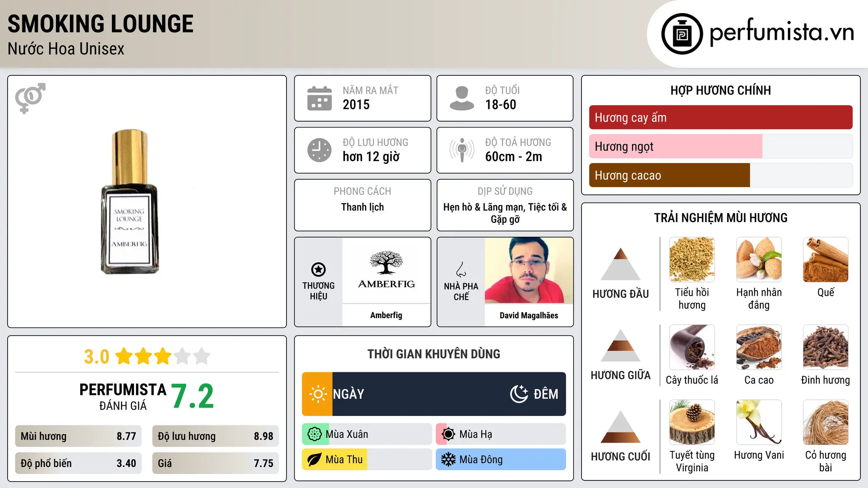Click the longevity value hơn 12 giờ
Viewport: 868px width, 488px height.
pyautogui.click(x=371, y=157)
